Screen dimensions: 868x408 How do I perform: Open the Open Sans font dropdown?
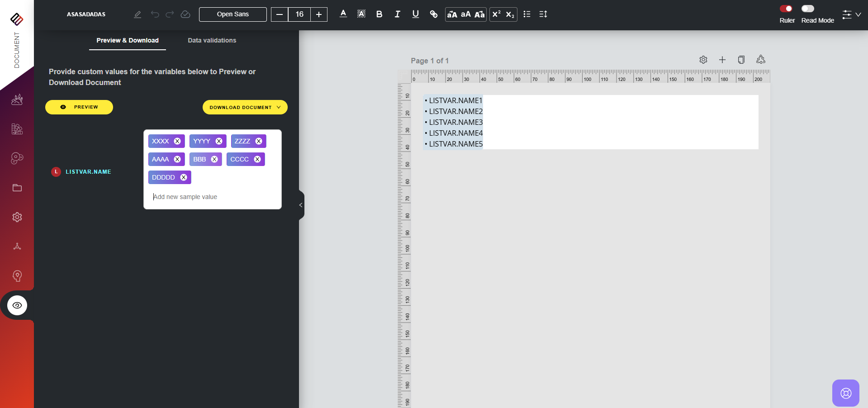point(232,14)
